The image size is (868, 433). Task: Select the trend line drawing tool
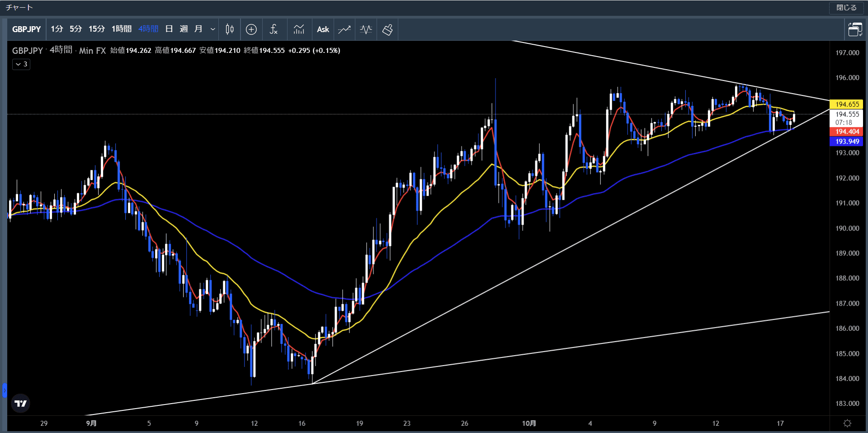[344, 29]
